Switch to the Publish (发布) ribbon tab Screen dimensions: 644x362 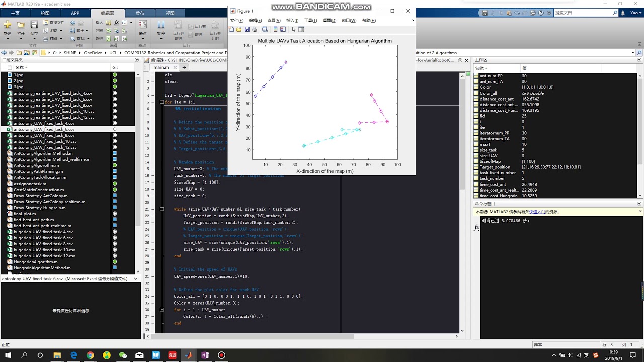tap(140, 13)
